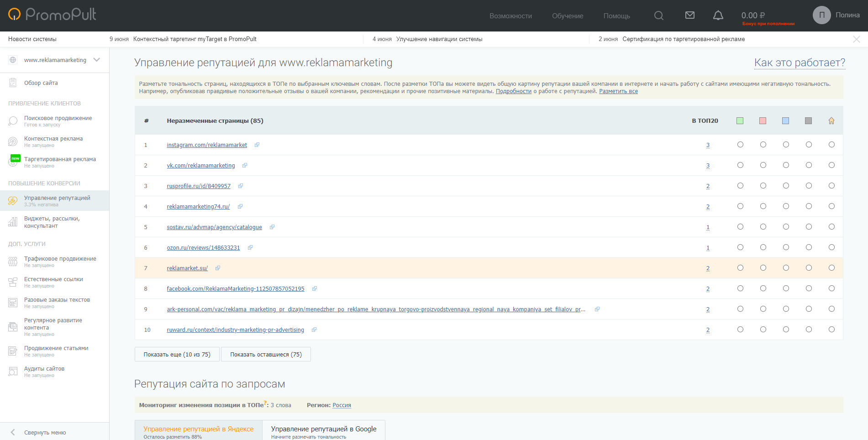Mark sostav.ru row in the home column
The height and width of the screenshot is (440, 868).
click(x=831, y=227)
